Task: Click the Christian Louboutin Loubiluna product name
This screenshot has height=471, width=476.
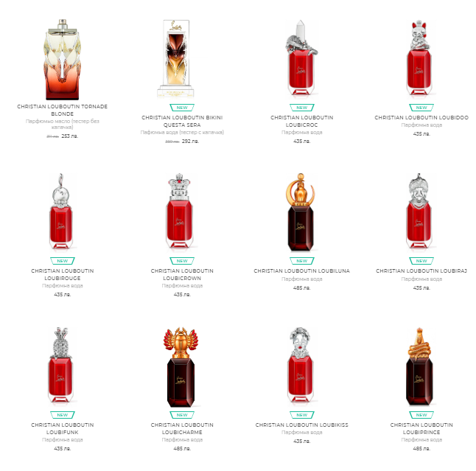Action: [302, 271]
